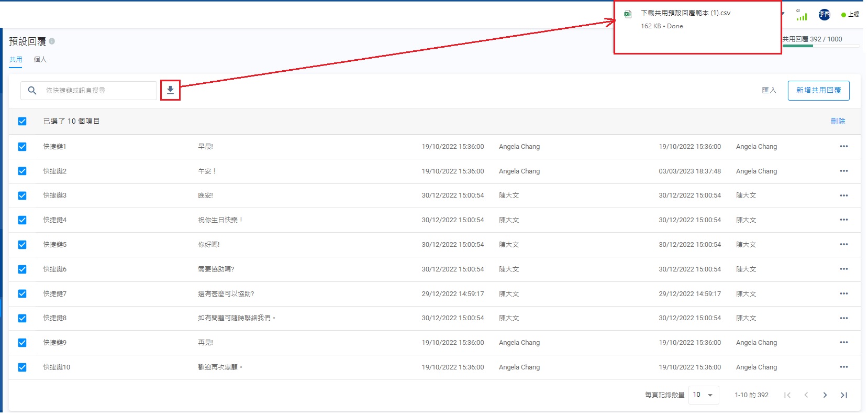
Task: Focus the 依快捷鍵或訊息搜尋 search field
Action: tap(89, 90)
